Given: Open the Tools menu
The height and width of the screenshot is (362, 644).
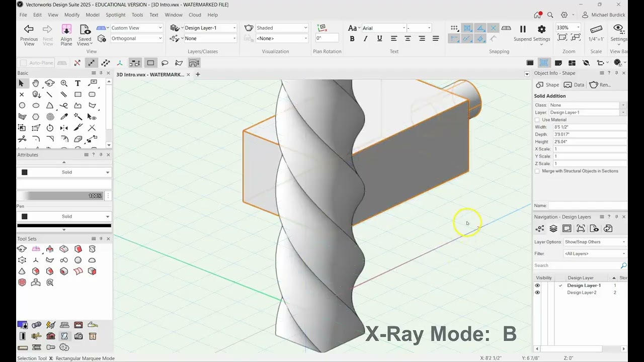Looking at the screenshot, I should point(137,15).
